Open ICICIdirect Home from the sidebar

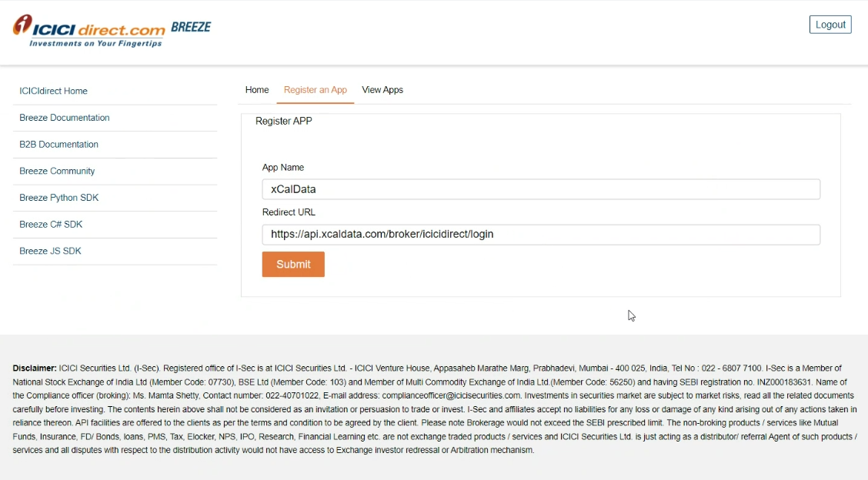click(x=53, y=91)
